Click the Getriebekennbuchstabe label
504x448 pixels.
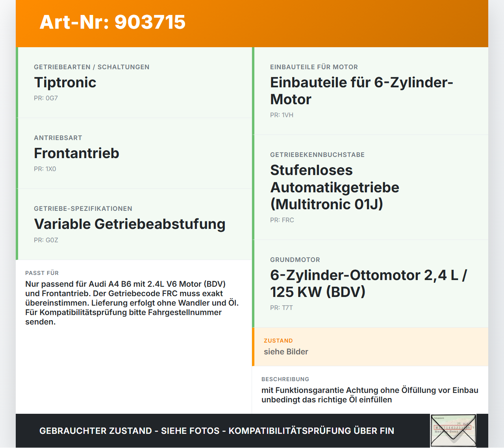317,155
